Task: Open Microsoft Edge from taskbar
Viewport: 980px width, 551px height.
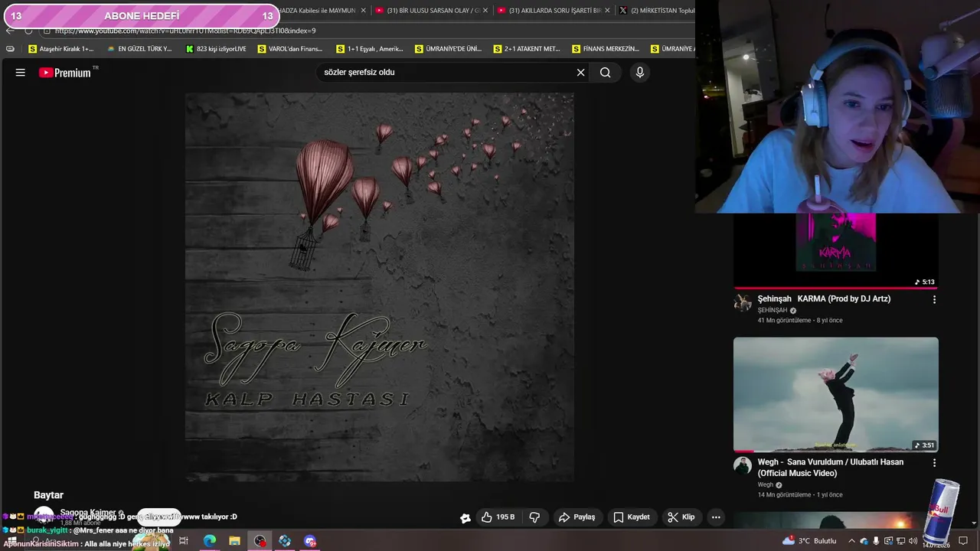Action: point(209,541)
